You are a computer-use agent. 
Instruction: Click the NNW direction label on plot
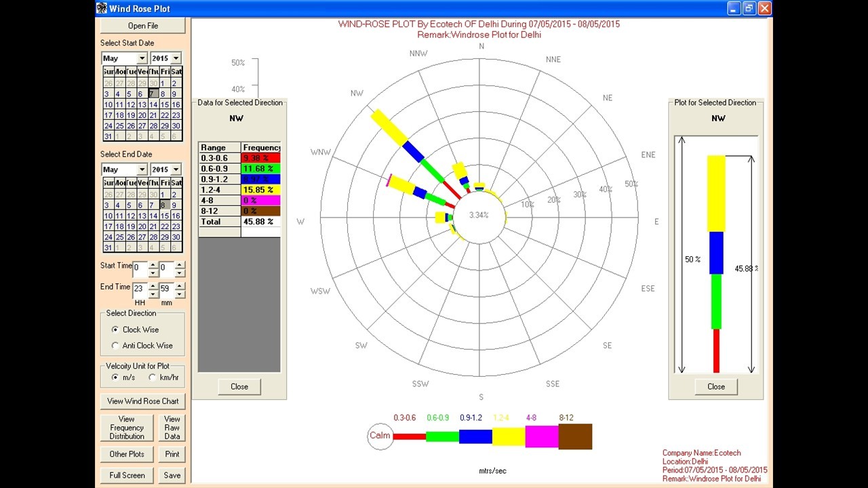418,54
